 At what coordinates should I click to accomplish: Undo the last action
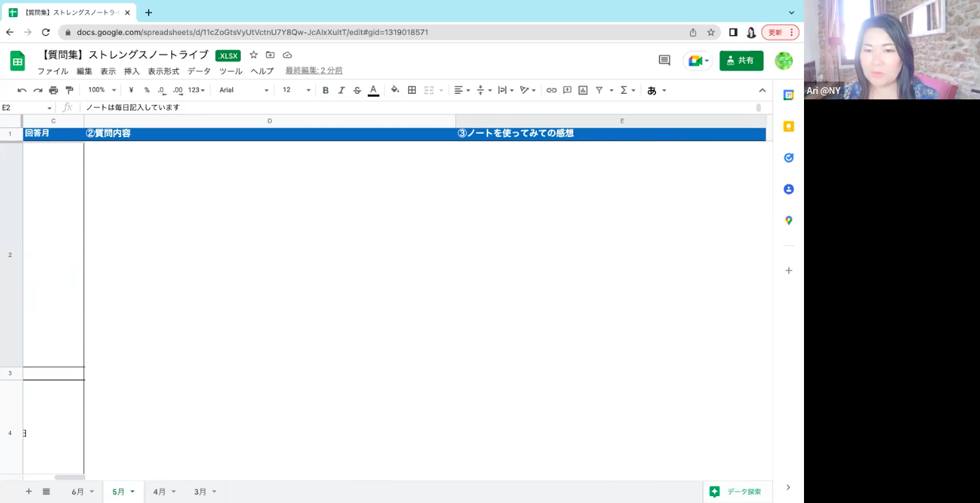point(22,90)
